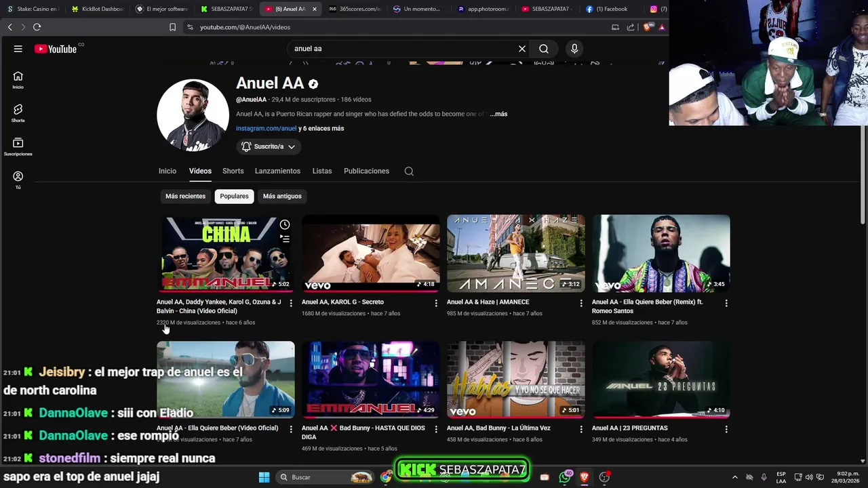
Task: Show hidden system tray icons
Action: (734, 477)
